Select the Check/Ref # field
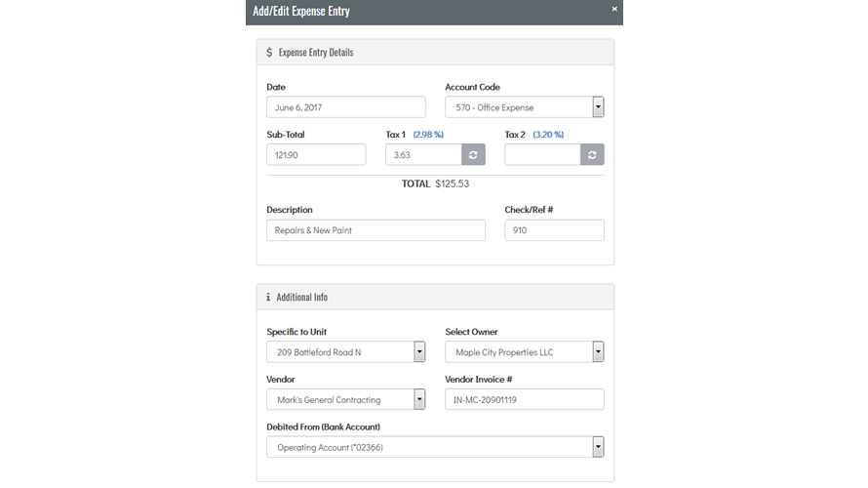The width and height of the screenshot is (868, 488). [x=554, y=230]
